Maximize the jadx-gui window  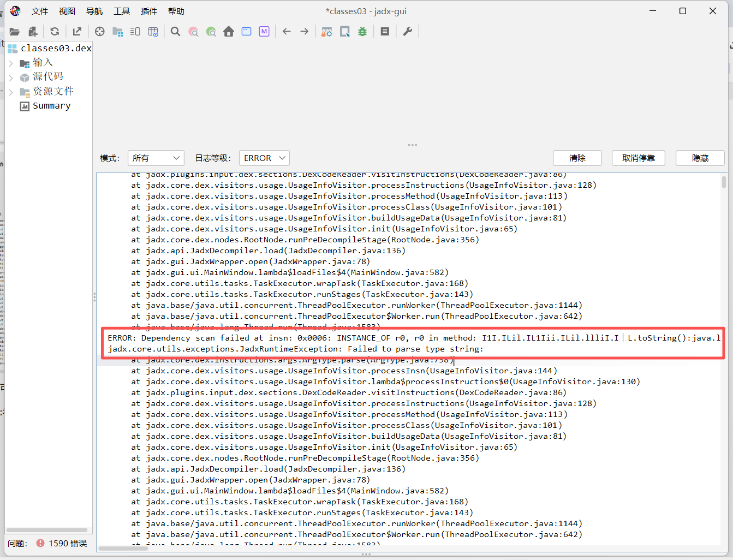[682, 11]
